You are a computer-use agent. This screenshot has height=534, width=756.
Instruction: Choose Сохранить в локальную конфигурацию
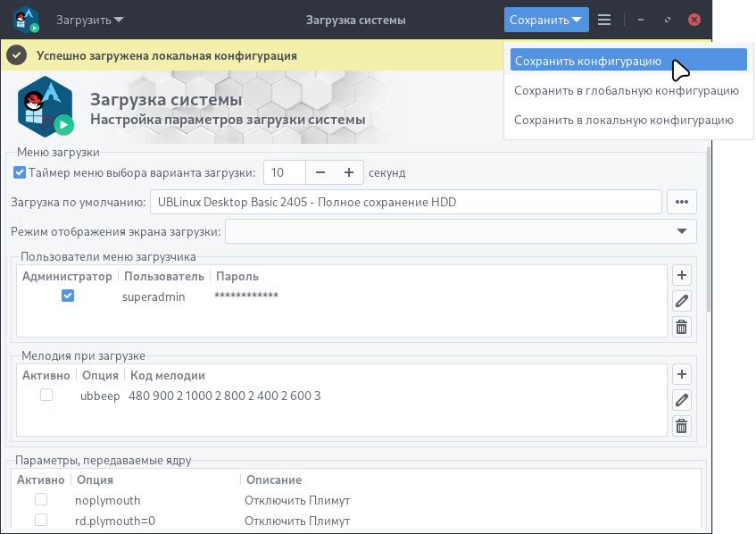pos(624,121)
